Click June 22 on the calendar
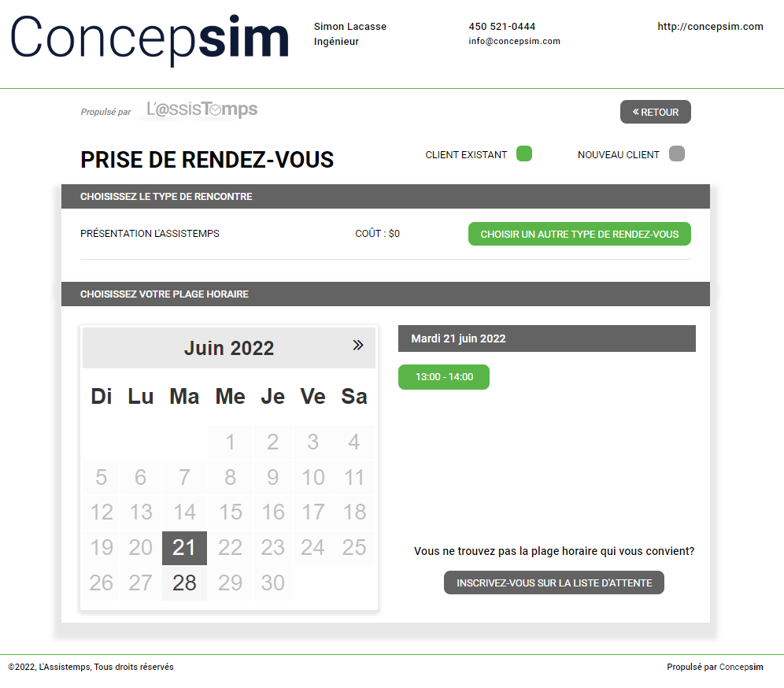The image size is (784, 688). pyautogui.click(x=230, y=548)
